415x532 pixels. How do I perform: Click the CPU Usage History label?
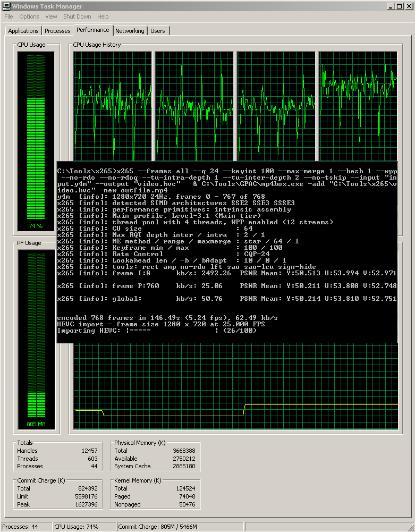coord(97,45)
